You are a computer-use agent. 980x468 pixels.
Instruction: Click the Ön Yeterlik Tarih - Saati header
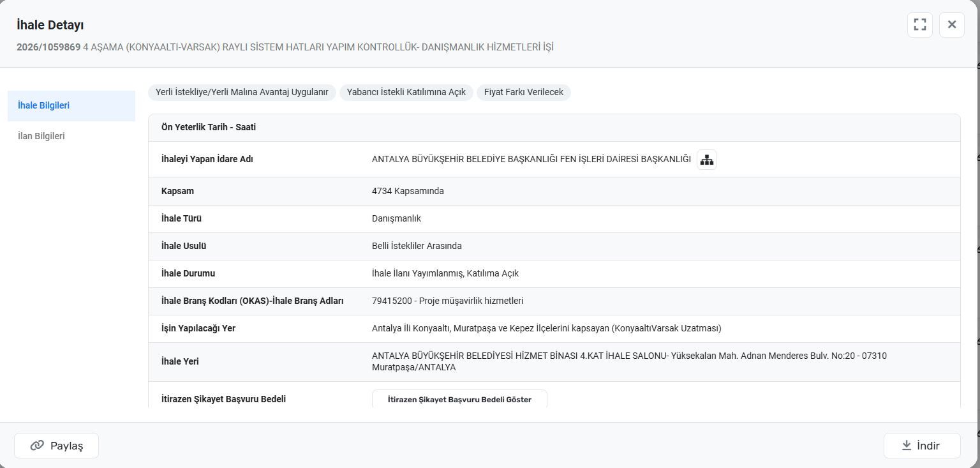(209, 127)
